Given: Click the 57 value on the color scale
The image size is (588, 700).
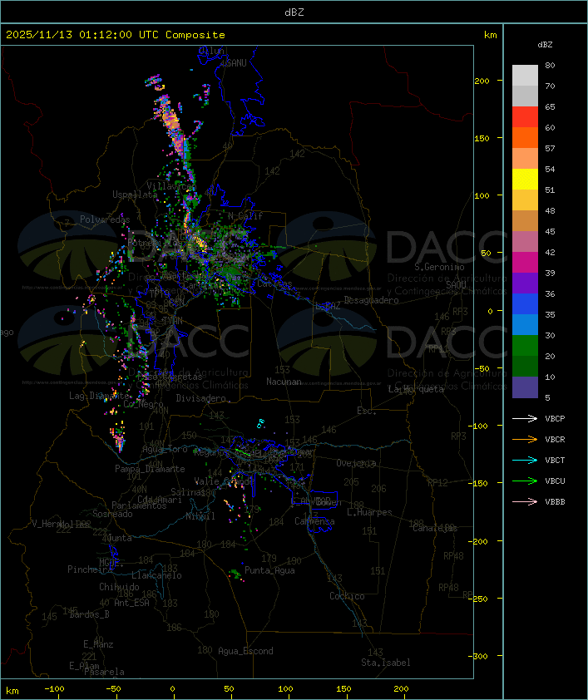Looking at the screenshot, I should [x=550, y=148].
